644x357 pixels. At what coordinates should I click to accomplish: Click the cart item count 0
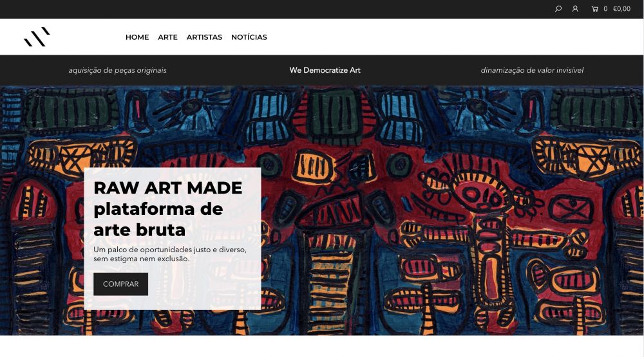coord(605,8)
